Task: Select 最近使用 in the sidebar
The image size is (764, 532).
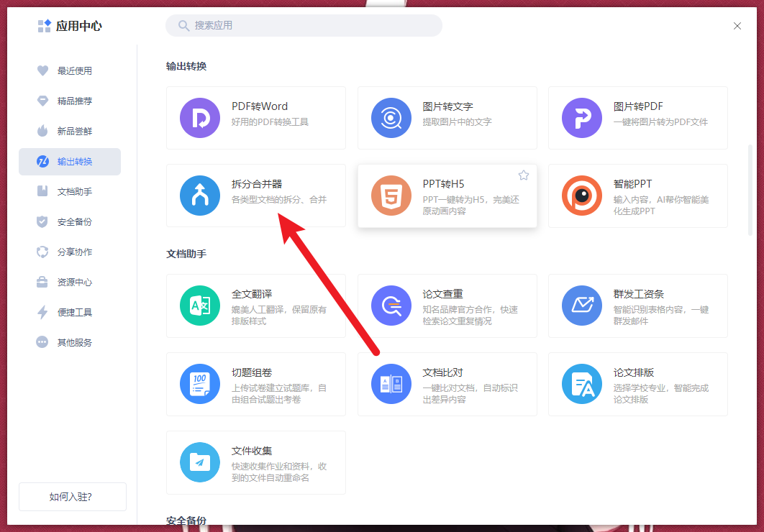Action: click(70, 70)
